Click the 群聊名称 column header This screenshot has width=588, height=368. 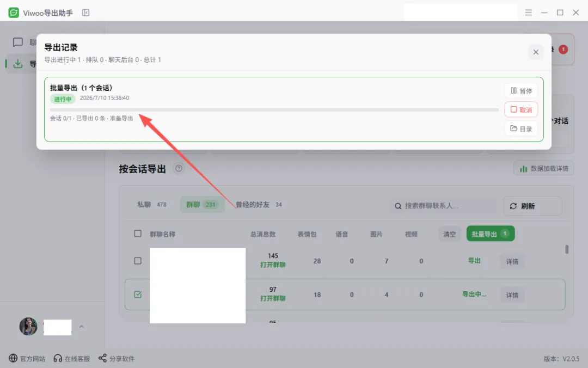(x=162, y=235)
